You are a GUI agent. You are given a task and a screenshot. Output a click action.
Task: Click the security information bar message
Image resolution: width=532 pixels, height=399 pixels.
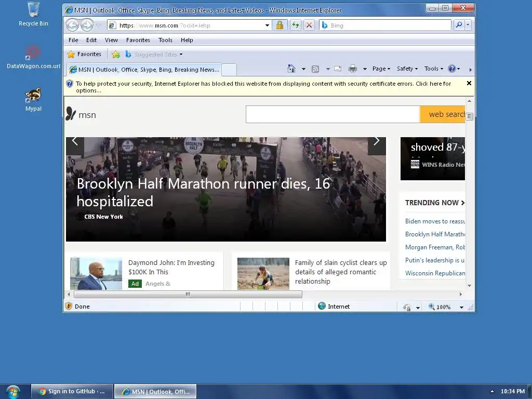coord(263,87)
